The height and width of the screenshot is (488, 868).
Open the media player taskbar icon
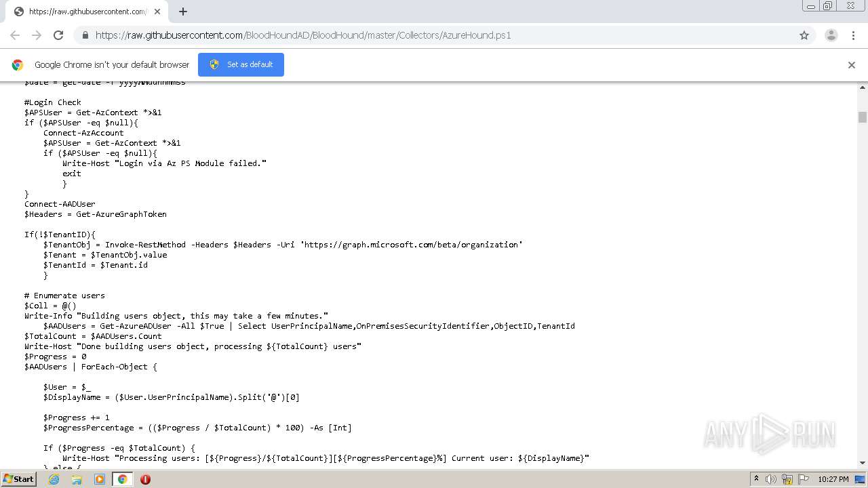100,479
